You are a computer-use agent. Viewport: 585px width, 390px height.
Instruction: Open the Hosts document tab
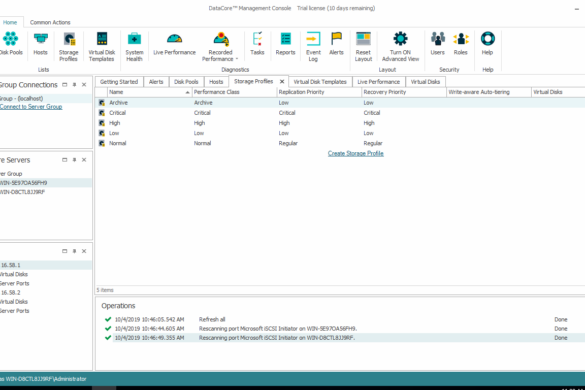coord(216,82)
